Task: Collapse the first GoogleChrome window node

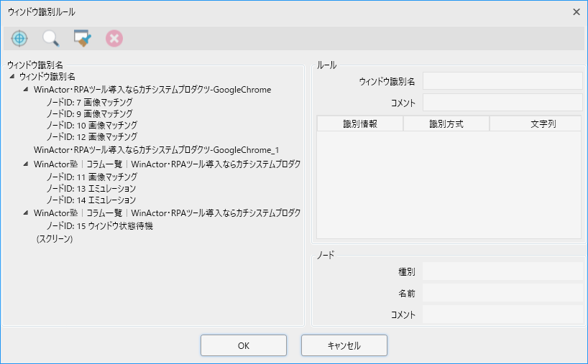Action: (26, 90)
